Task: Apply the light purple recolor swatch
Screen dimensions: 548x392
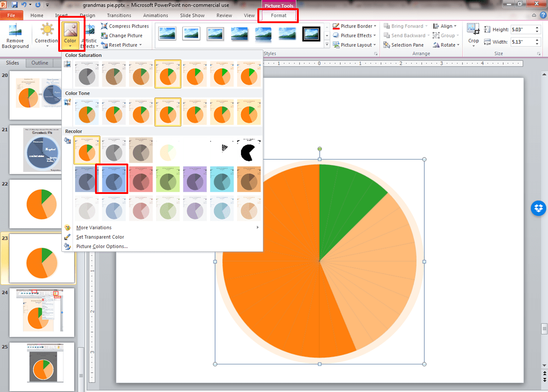Action: tap(195, 208)
